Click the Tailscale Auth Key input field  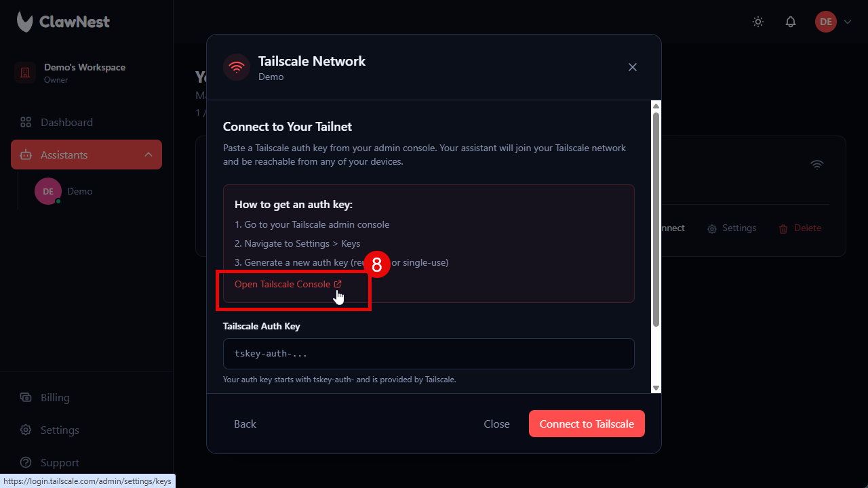(429, 353)
